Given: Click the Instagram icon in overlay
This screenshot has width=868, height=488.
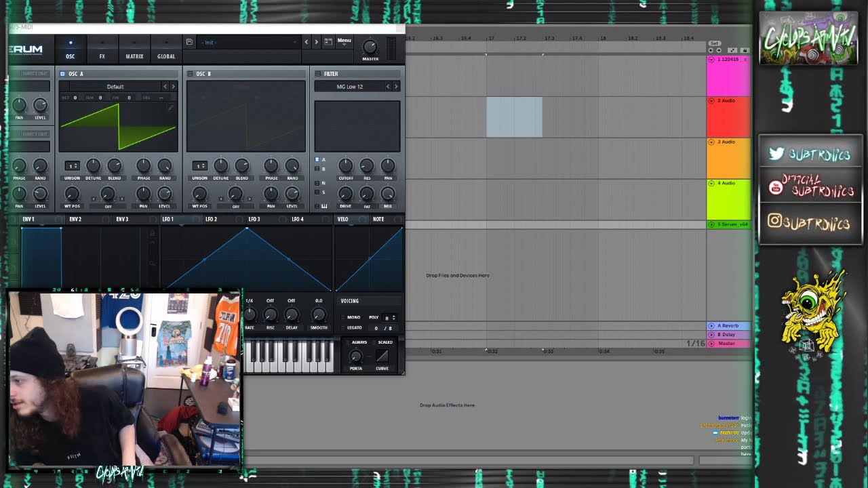Looking at the screenshot, I should [776, 220].
